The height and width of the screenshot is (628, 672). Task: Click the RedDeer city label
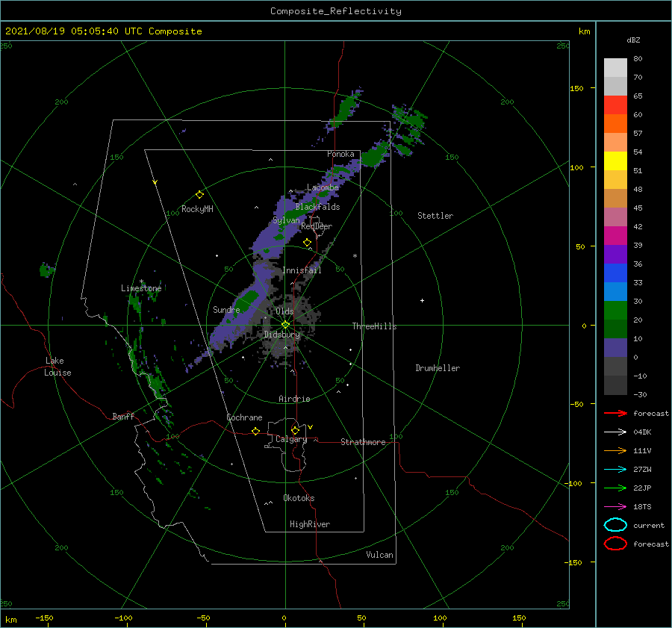pyautogui.click(x=317, y=226)
